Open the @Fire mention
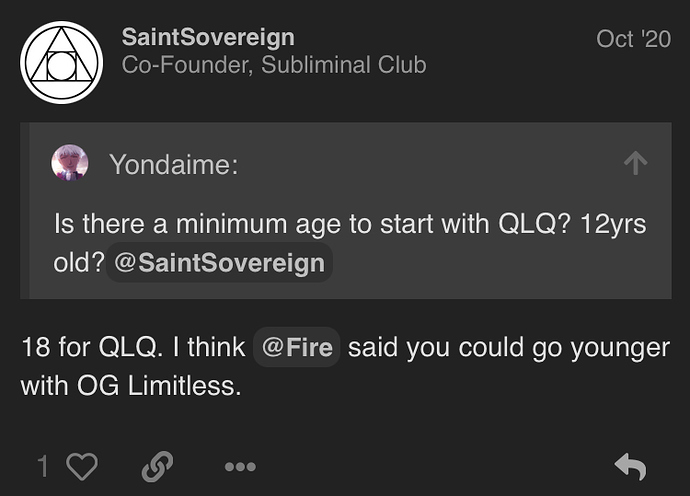This screenshot has height=496, width=690. pos(297,347)
